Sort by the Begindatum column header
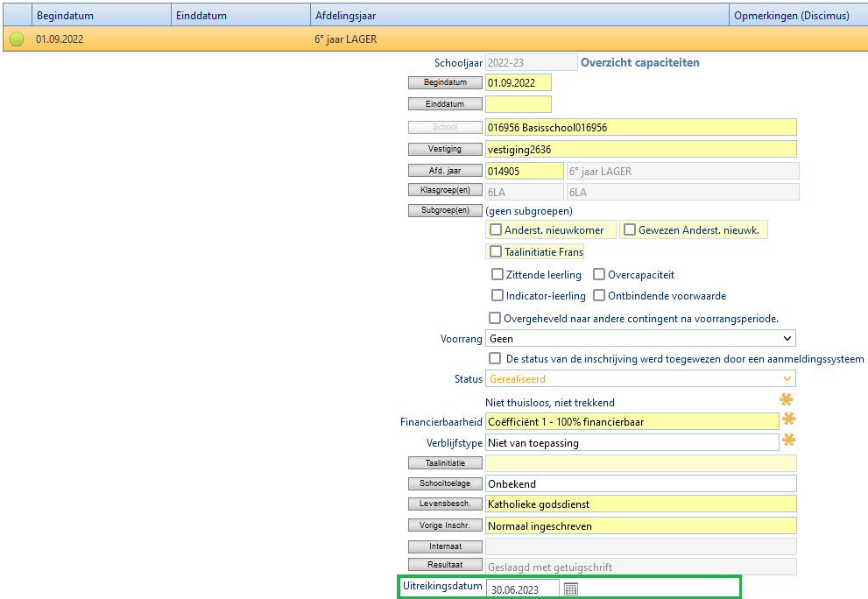The height and width of the screenshot is (599, 868). coord(102,16)
